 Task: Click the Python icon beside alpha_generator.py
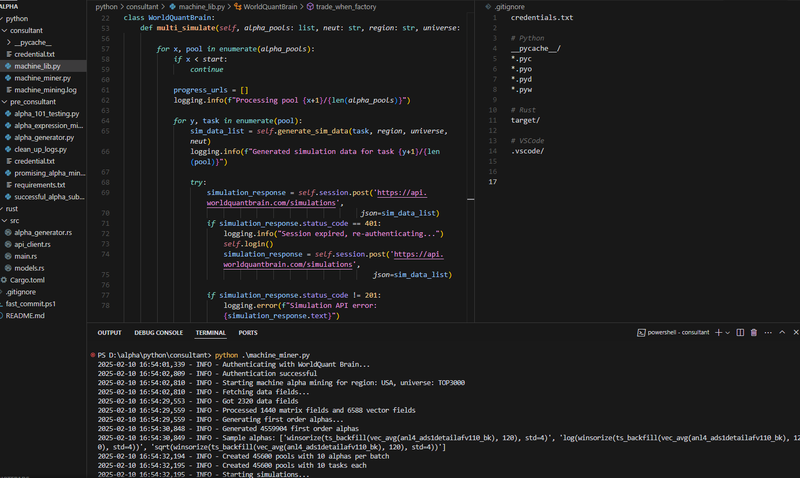[8, 138]
